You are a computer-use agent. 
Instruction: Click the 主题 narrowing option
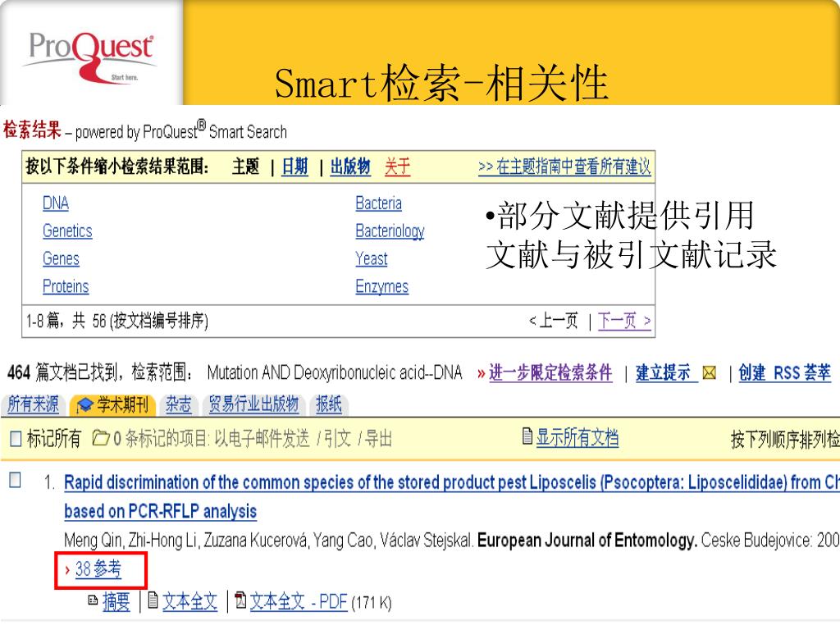pyautogui.click(x=246, y=167)
